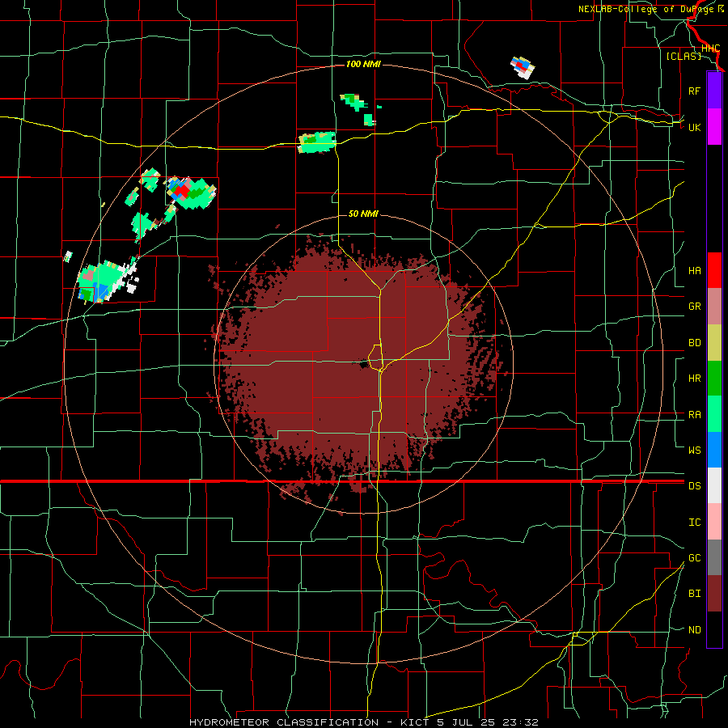Click the BD yellow legend color swatch
This screenshot has width=728, height=728.
[x=714, y=342]
